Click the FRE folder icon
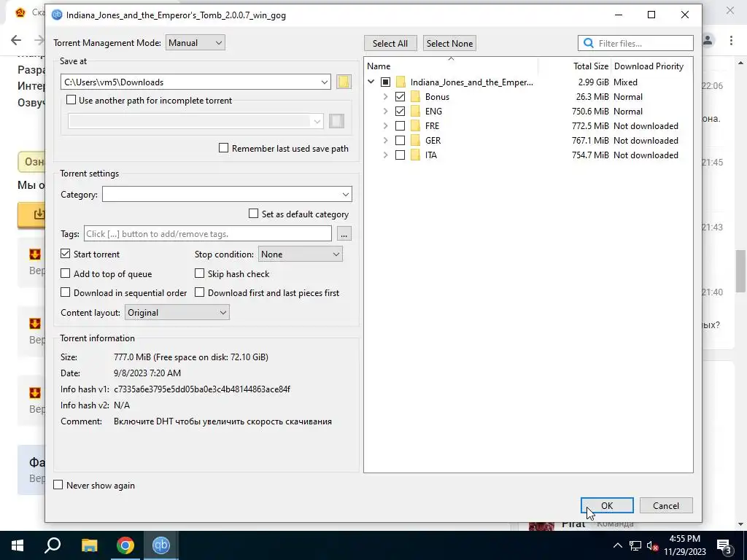This screenshot has width=747, height=560. coord(415,126)
